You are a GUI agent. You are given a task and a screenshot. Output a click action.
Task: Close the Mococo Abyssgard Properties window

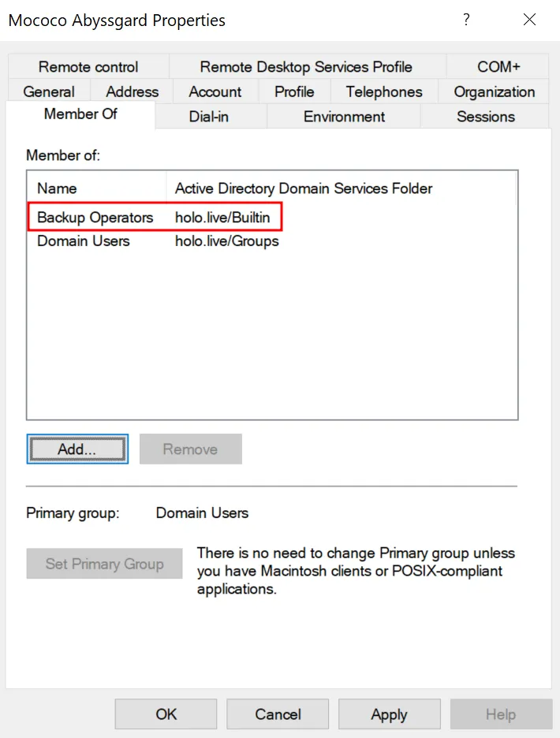click(530, 19)
